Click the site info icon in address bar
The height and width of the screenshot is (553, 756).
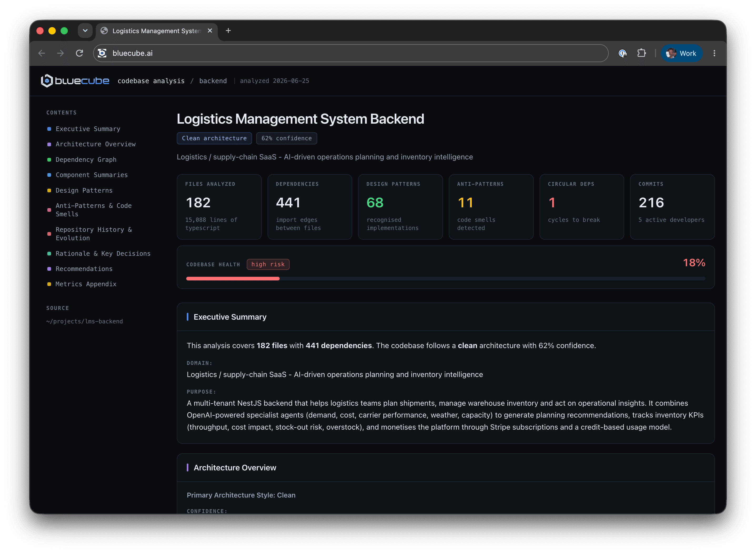click(102, 53)
